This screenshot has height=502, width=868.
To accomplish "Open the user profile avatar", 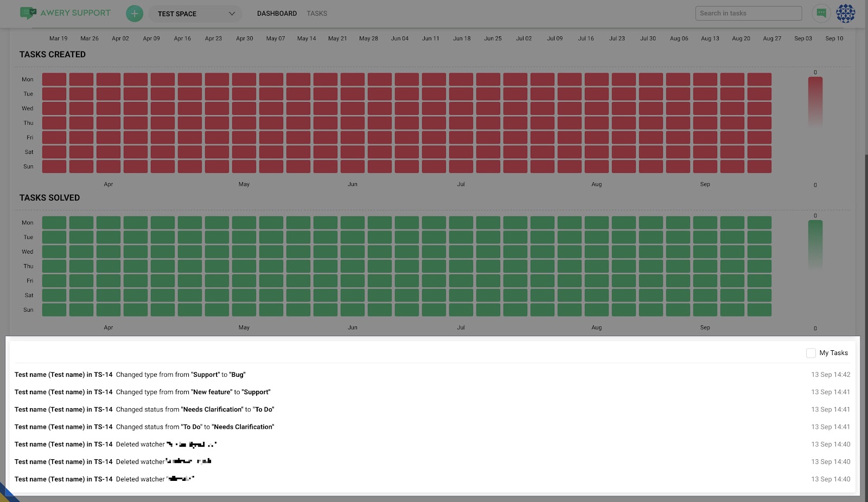I will pyautogui.click(x=845, y=13).
